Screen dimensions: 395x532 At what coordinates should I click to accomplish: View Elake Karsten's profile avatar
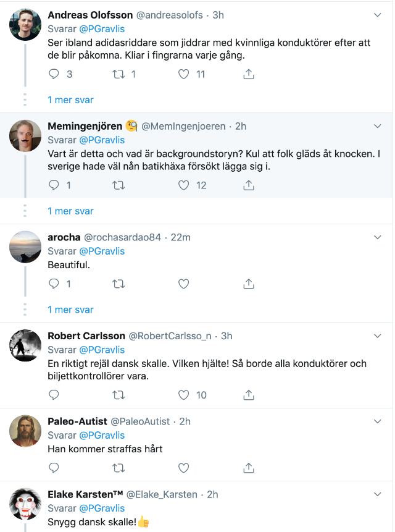(25, 504)
